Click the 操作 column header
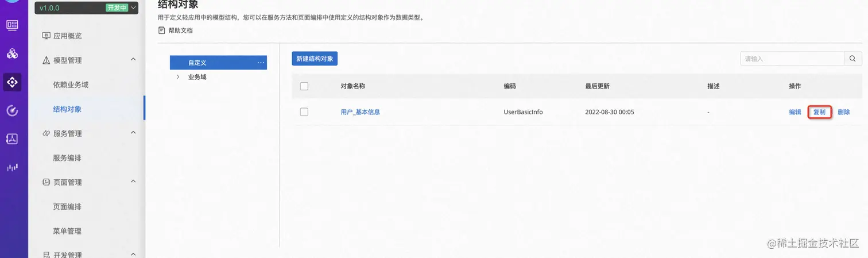Viewport: 868px width, 258px height. tap(795, 86)
